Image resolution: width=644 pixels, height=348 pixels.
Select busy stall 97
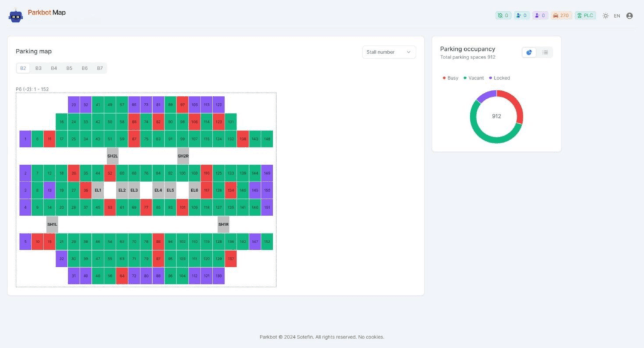pos(182,105)
